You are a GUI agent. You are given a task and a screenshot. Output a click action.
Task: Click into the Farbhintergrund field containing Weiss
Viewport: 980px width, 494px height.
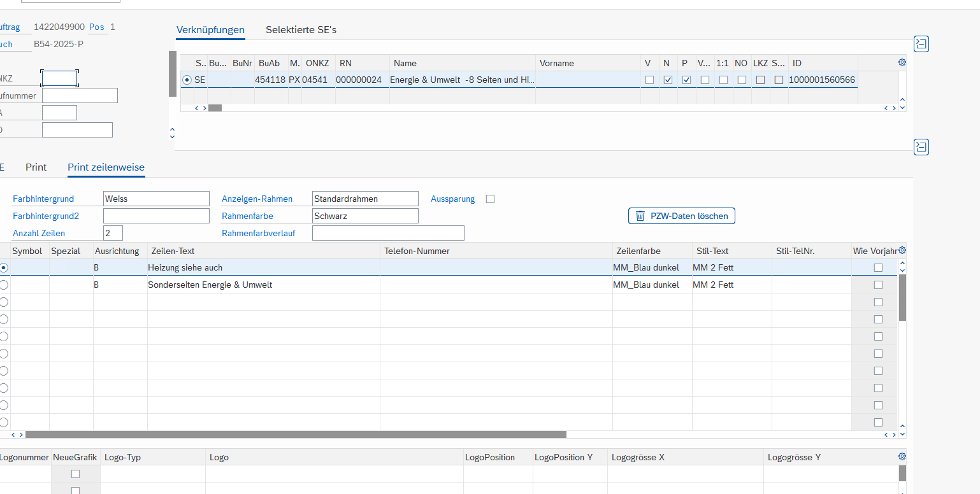pyautogui.click(x=156, y=199)
